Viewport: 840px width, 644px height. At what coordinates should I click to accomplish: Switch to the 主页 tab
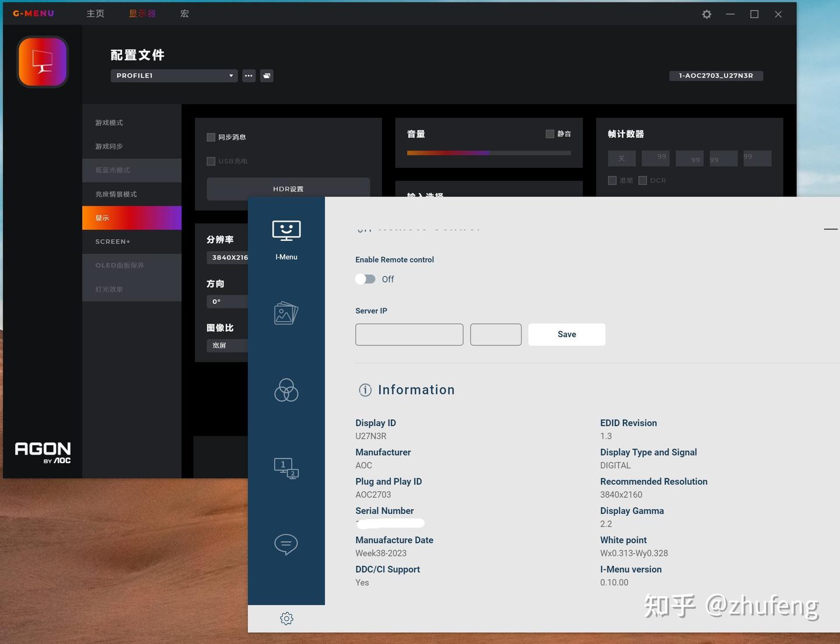pos(95,13)
